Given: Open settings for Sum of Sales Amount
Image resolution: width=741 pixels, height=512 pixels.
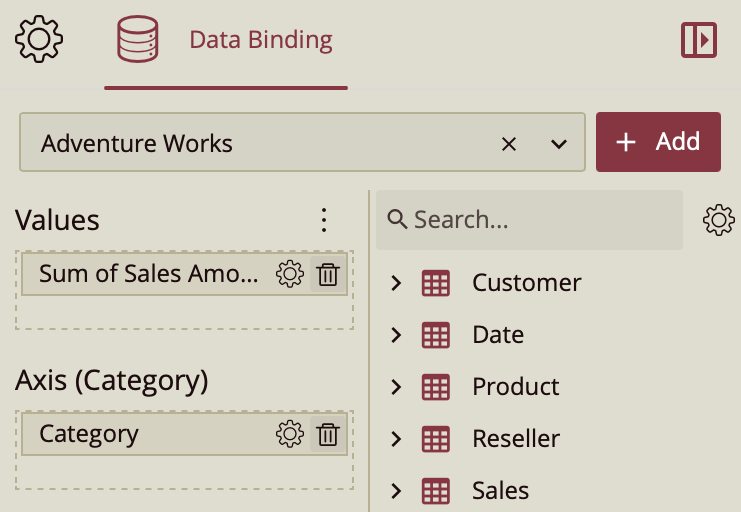Looking at the screenshot, I should (x=289, y=274).
